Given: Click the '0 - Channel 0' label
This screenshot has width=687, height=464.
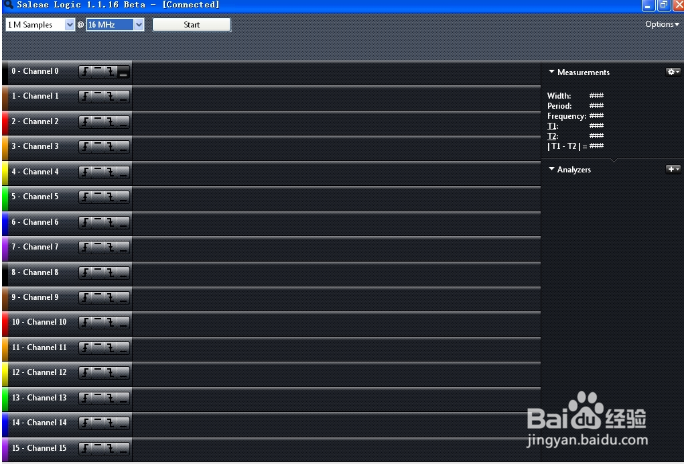Looking at the screenshot, I should tap(35, 71).
